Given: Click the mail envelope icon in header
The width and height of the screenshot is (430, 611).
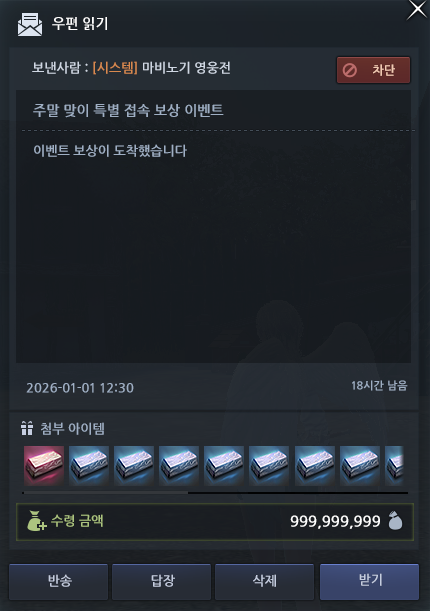Looking at the screenshot, I should pyautogui.click(x=30, y=24).
